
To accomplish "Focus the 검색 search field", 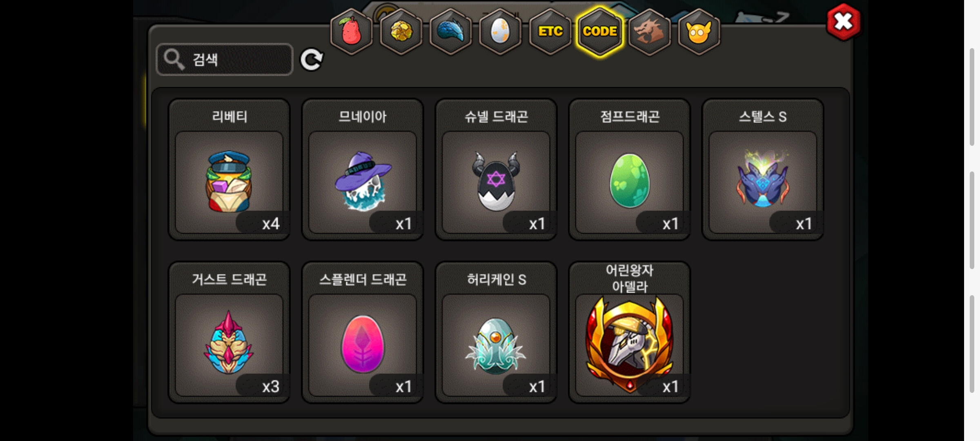I will [225, 60].
